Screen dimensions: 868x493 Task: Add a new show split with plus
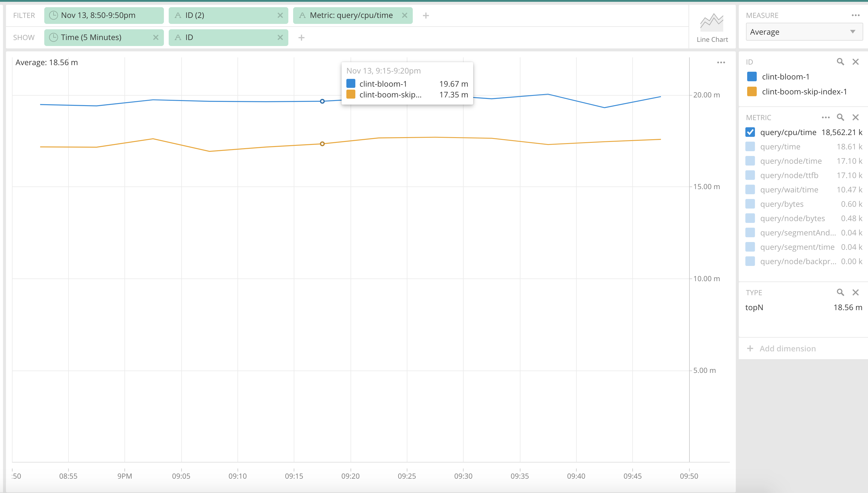click(301, 38)
